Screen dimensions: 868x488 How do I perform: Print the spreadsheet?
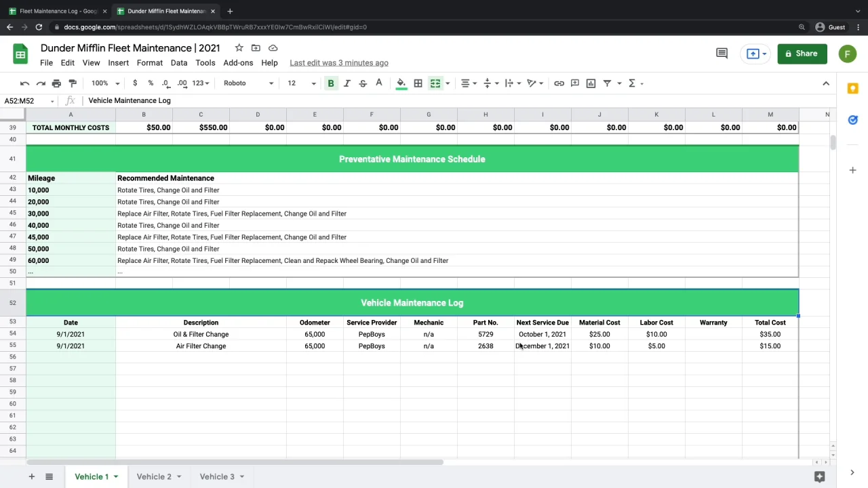(56, 83)
